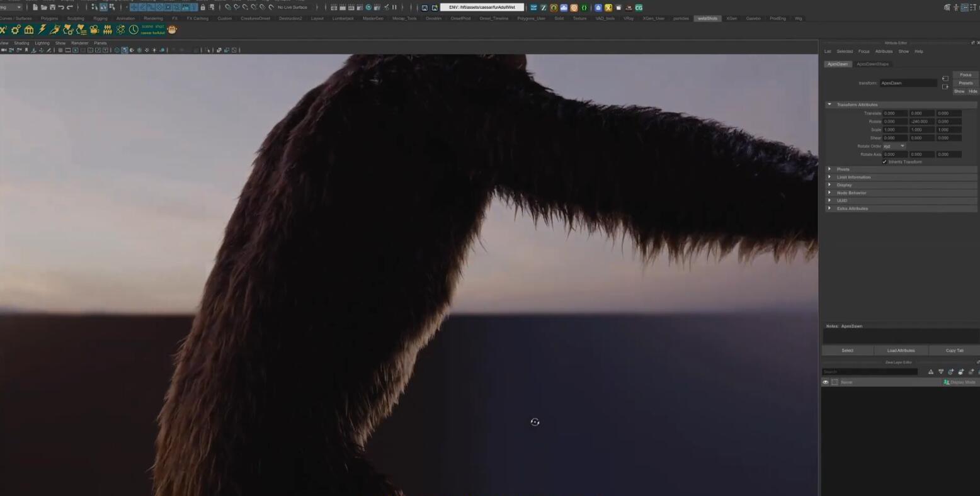
Task: Click the Hide button in the Attribute Editor
Action: (x=973, y=91)
